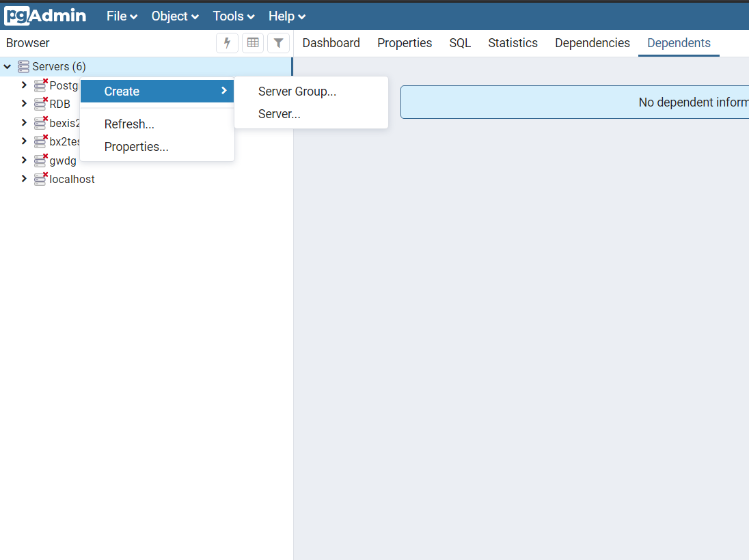Select Server Group... from the submenu

coord(311,92)
